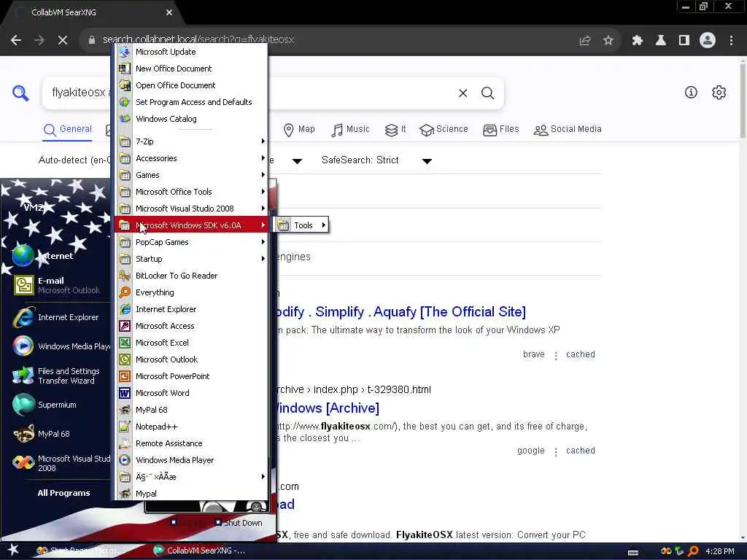Start the Everything search program
Screen dimensions: 747x560
pyautogui.click(x=190, y=292)
